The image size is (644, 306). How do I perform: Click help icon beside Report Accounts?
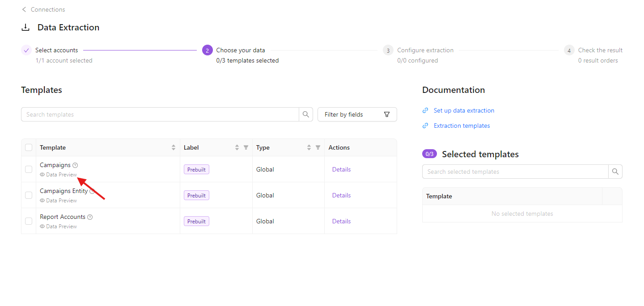90,217
